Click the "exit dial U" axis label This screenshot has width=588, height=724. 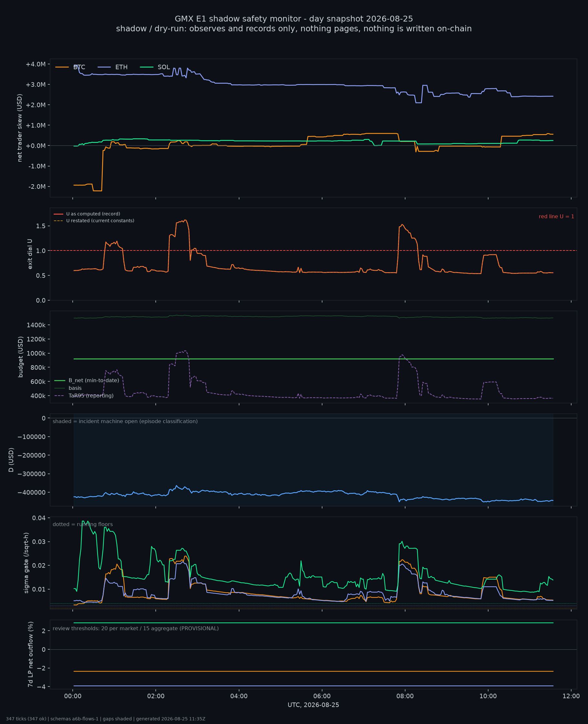click(x=30, y=254)
